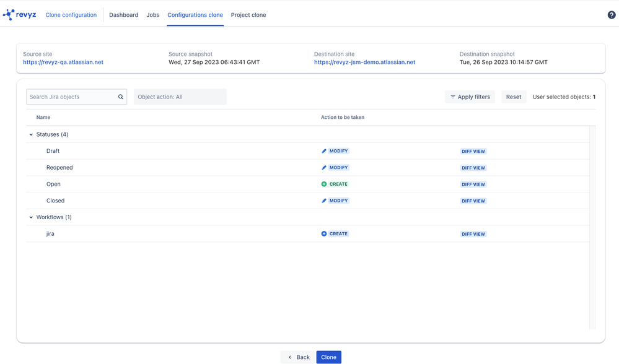Click the revyz logo icon
This screenshot has height=364, width=619.
[x=9, y=15]
